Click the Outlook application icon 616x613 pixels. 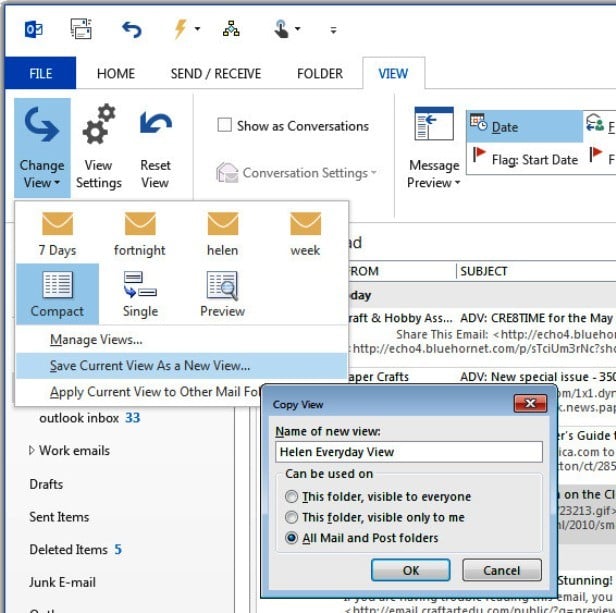pyautogui.click(x=34, y=29)
